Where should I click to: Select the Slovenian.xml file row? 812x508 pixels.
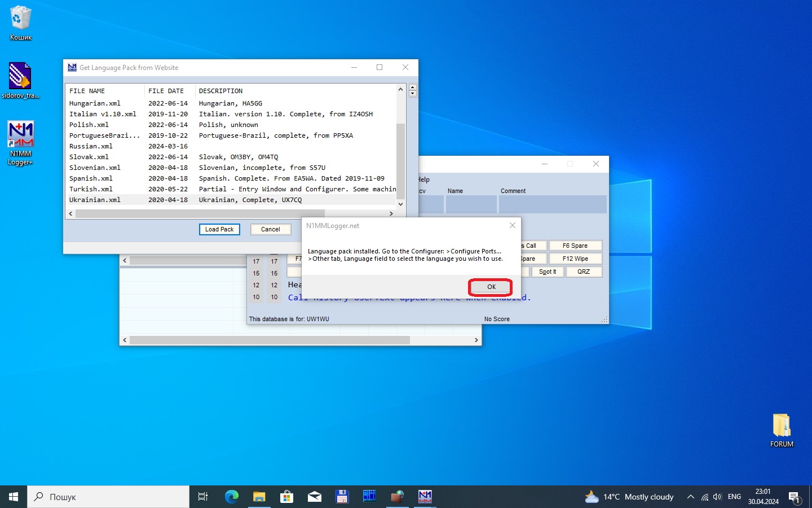pos(231,168)
